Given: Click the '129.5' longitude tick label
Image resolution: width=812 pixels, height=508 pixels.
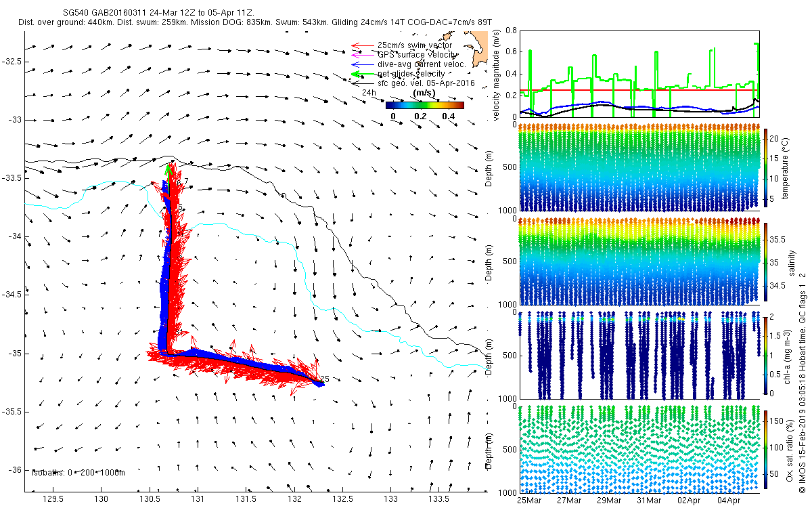Looking at the screenshot, I should (x=53, y=500).
